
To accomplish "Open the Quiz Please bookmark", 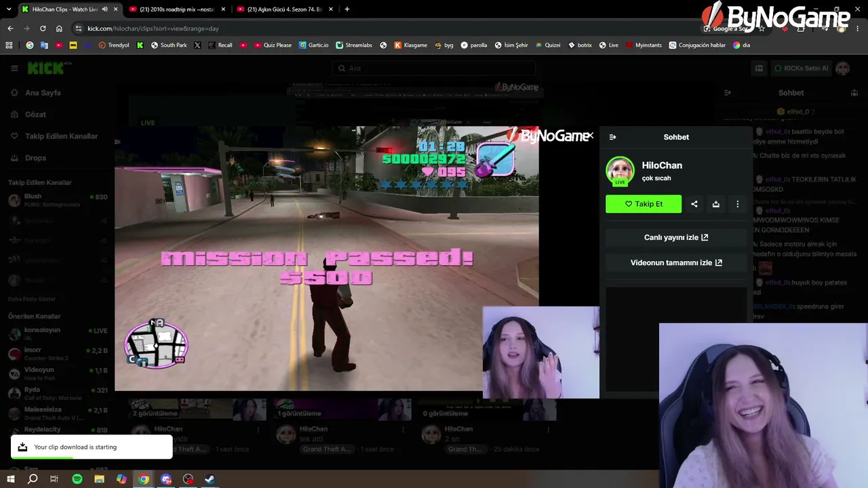I will point(273,45).
